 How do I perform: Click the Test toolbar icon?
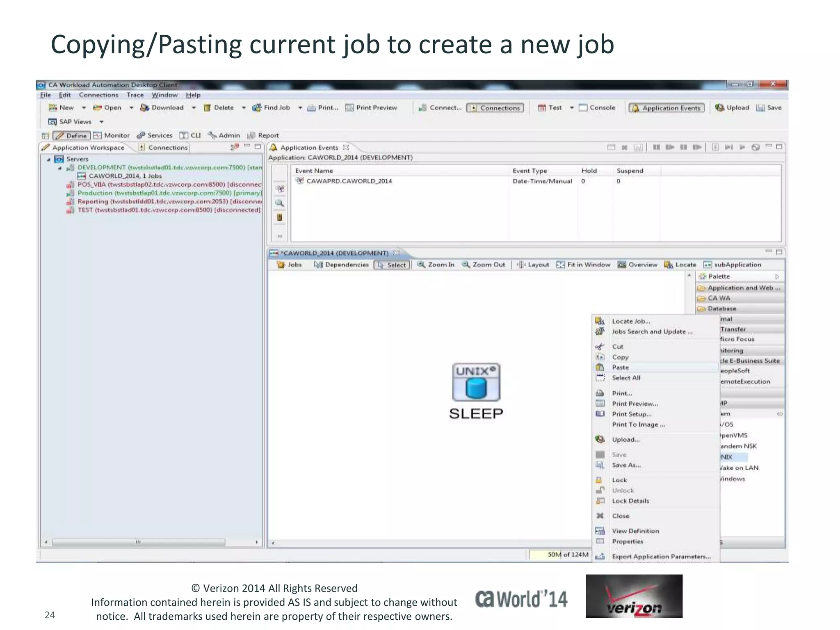pos(542,107)
